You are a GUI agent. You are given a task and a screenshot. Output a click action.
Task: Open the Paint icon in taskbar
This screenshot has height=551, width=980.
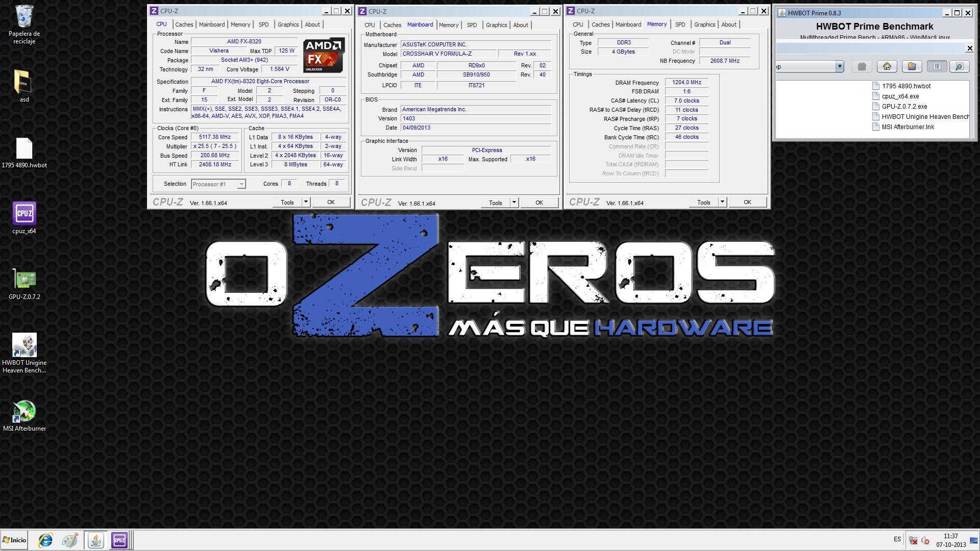[x=70, y=540]
